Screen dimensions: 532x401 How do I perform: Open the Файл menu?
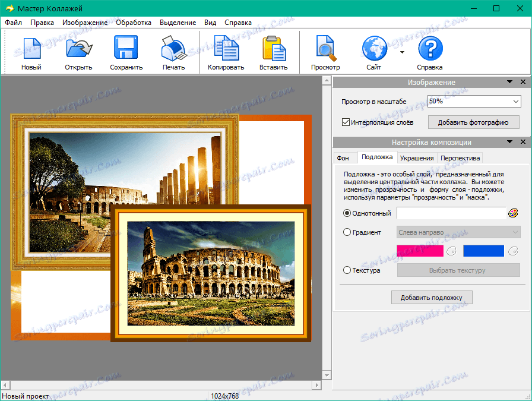(13, 23)
